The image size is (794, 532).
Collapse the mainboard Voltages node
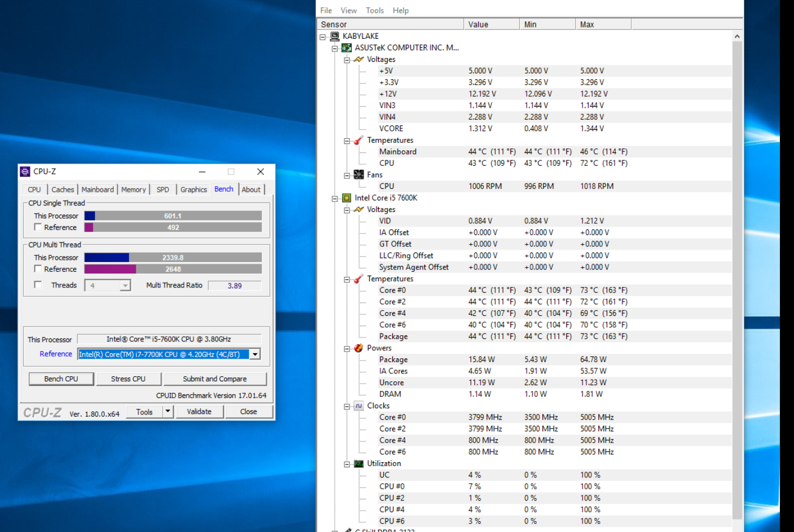[347, 60]
